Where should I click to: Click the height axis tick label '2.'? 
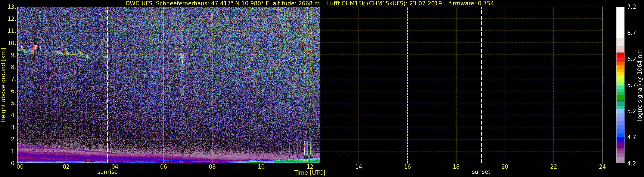coord(13,139)
